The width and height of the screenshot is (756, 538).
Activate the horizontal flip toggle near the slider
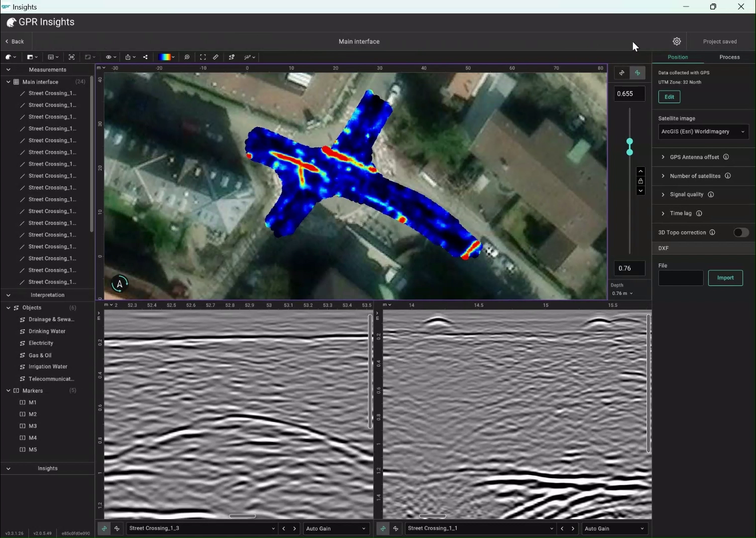click(622, 73)
